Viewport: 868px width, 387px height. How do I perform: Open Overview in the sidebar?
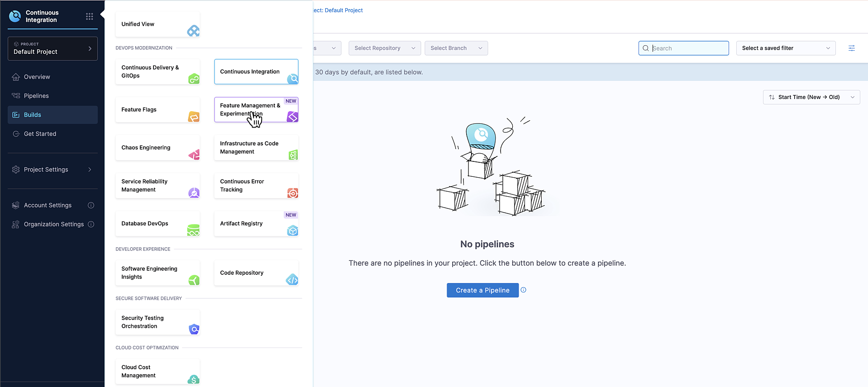coord(37,77)
